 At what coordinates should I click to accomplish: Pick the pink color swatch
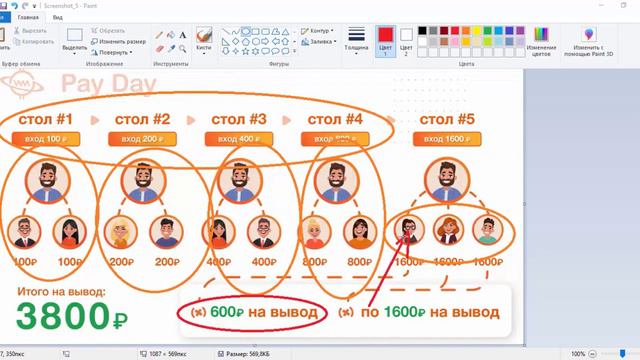(x=455, y=41)
